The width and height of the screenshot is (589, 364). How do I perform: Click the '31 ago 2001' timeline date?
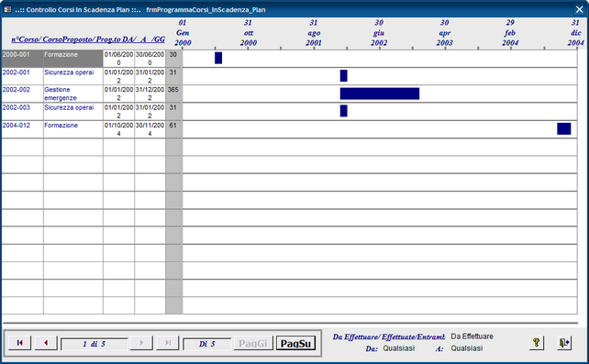[x=314, y=33]
